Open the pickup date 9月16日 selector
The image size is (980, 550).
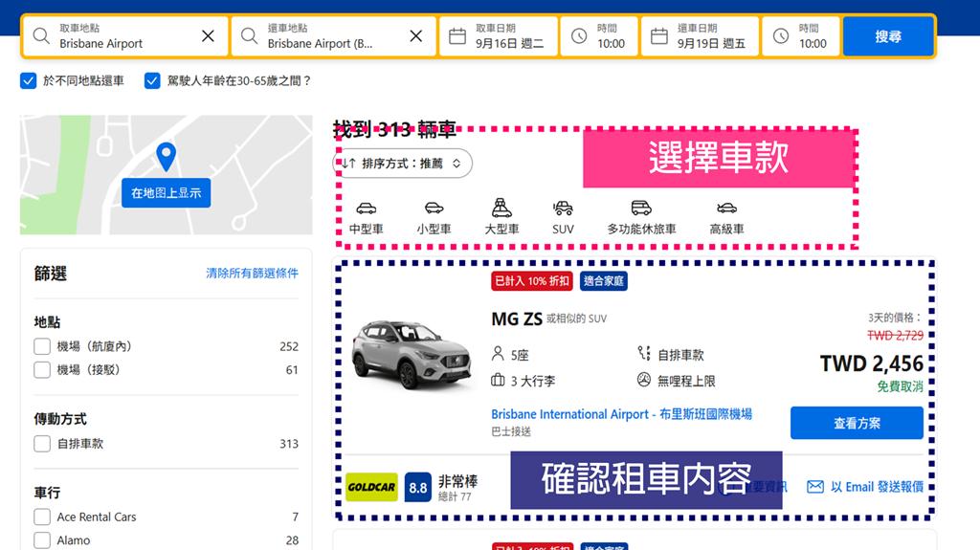[498, 36]
